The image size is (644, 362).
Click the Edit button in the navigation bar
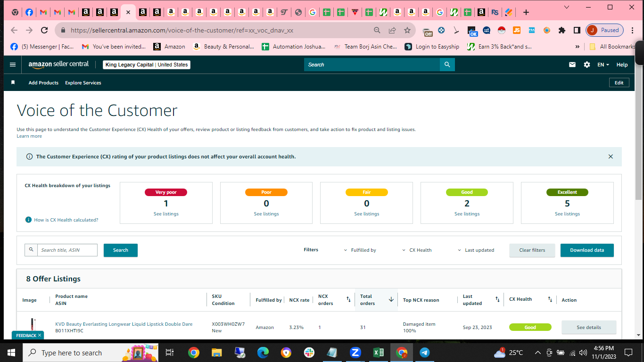[619, 82]
